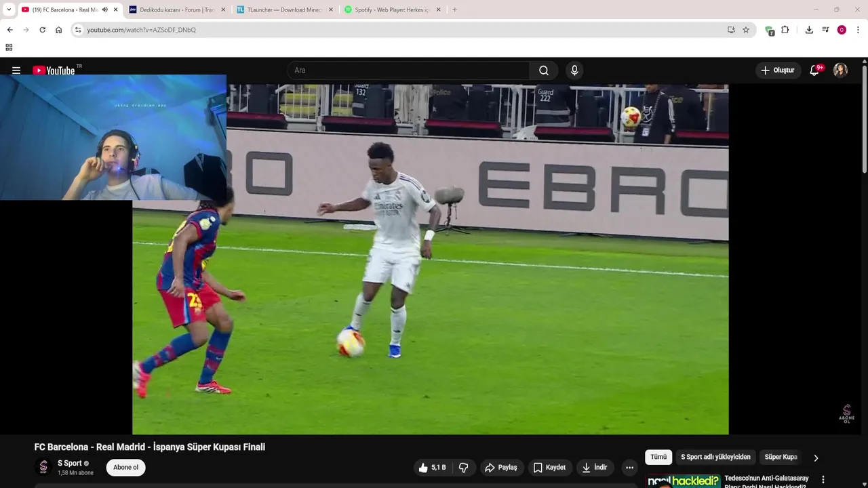Image resolution: width=868 pixels, height=488 pixels.
Task: Go back in browser history
Action: pos(9,30)
